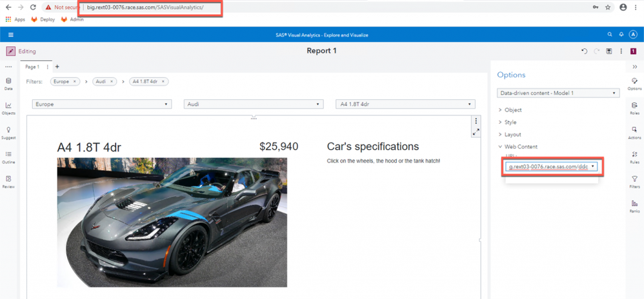
Task: Open the Admin bookmark
Action: tap(72, 19)
